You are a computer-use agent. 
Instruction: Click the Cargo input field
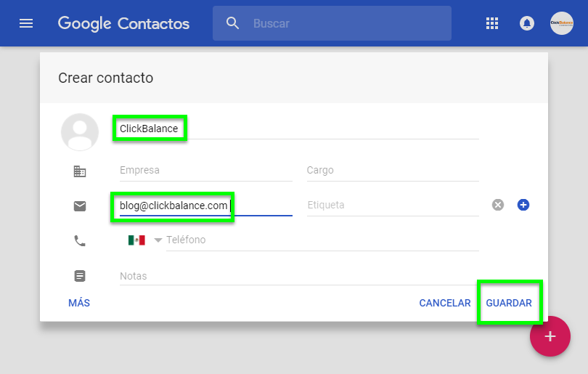click(x=392, y=171)
